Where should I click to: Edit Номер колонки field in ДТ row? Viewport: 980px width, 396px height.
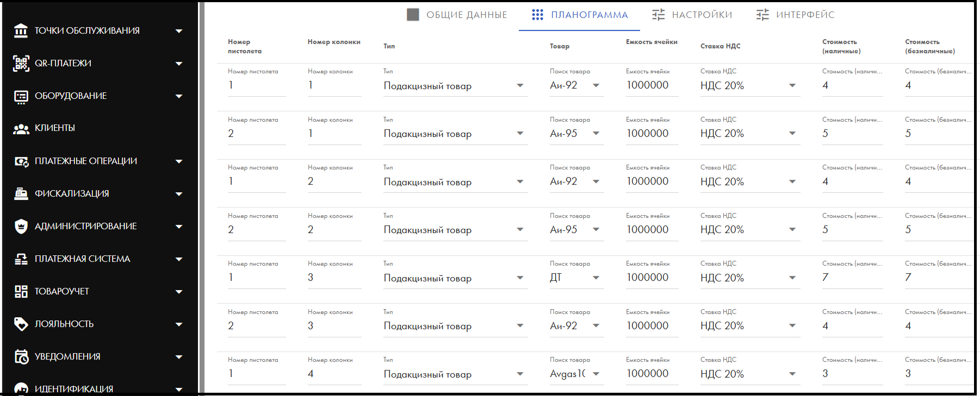(334, 278)
